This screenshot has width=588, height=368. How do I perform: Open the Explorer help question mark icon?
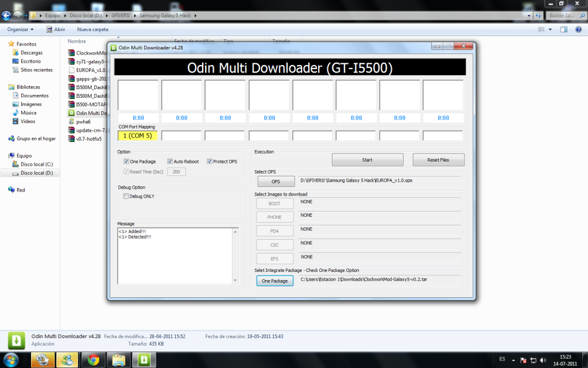pyautogui.click(x=578, y=29)
